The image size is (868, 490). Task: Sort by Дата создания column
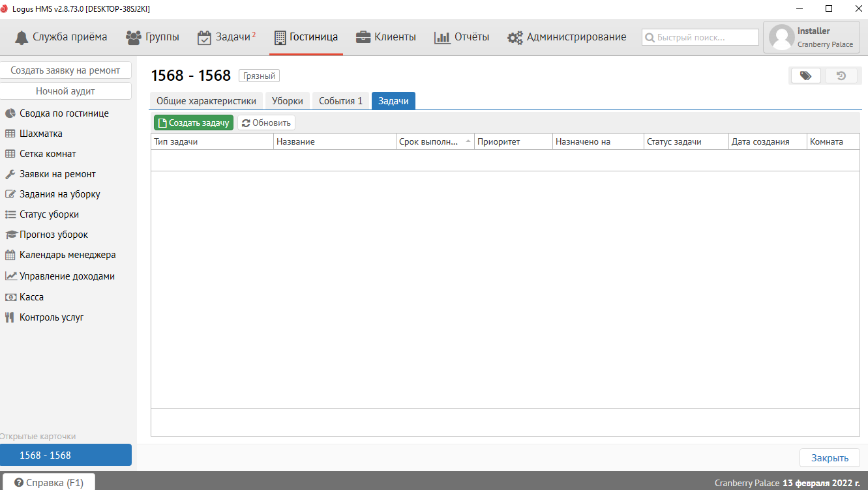coord(768,141)
